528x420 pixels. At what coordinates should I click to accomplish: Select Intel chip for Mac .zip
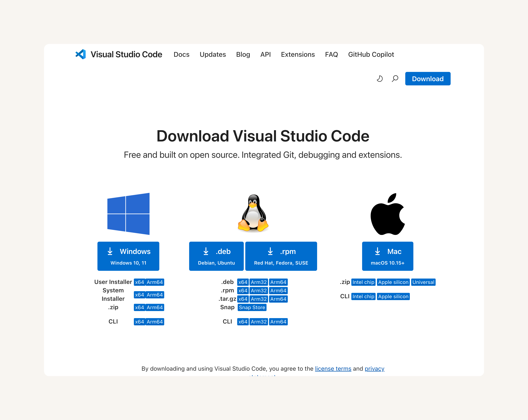(363, 282)
